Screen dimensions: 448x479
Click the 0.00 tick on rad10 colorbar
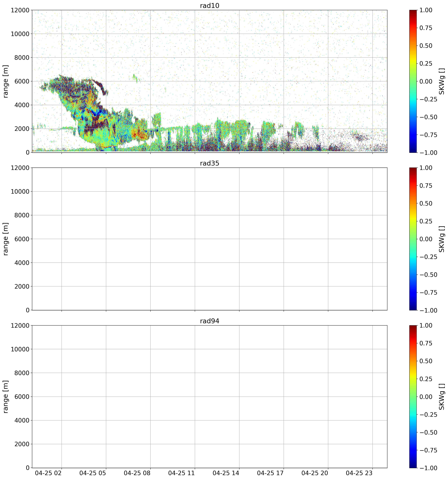pos(426,81)
